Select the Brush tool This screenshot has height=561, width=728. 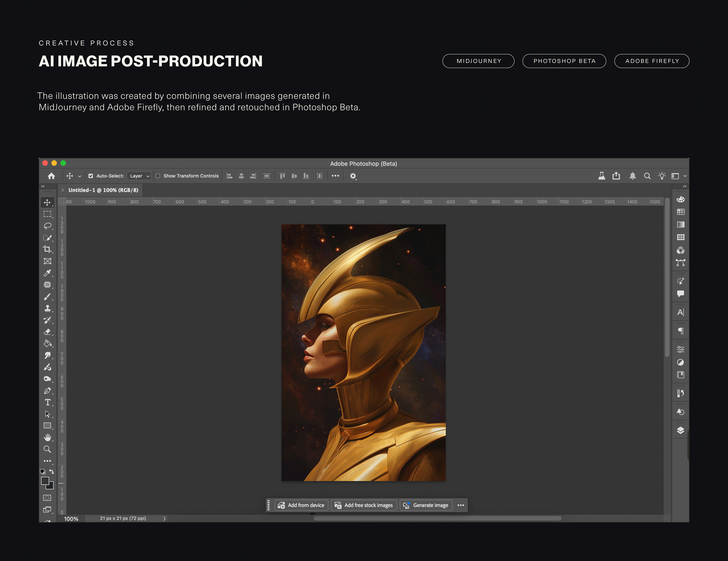point(47,297)
